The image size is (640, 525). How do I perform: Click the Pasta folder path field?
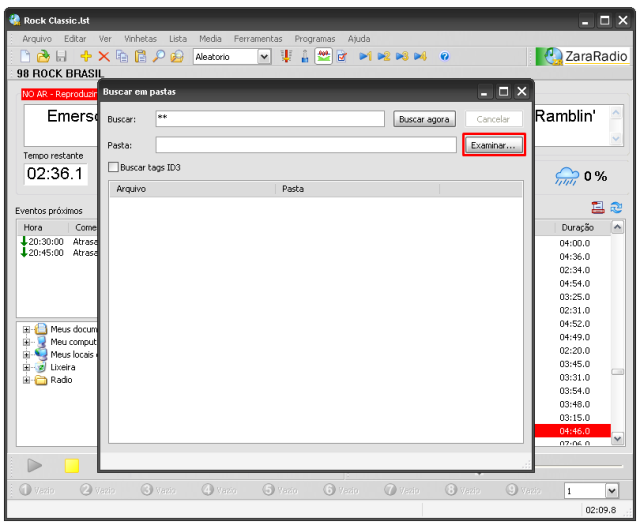click(x=306, y=145)
